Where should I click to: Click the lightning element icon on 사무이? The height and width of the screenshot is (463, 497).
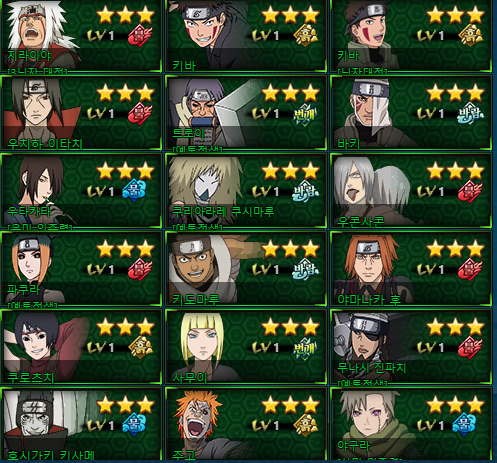tap(305, 349)
